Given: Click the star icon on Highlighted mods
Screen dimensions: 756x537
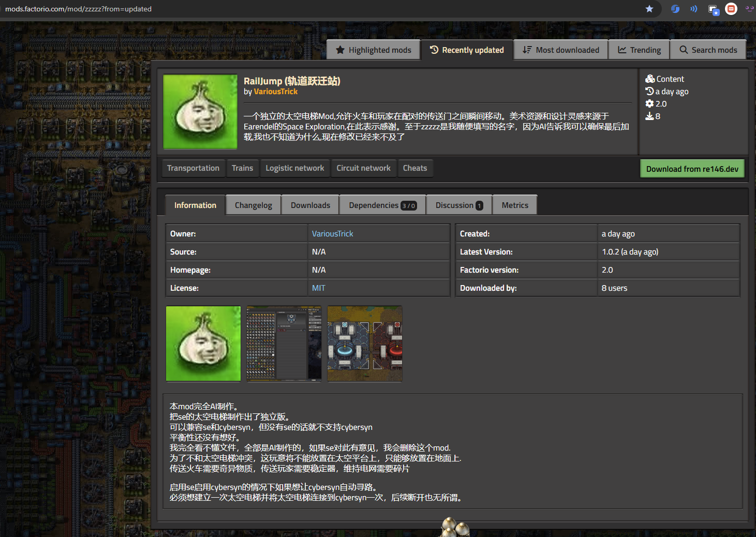Looking at the screenshot, I should coord(340,50).
